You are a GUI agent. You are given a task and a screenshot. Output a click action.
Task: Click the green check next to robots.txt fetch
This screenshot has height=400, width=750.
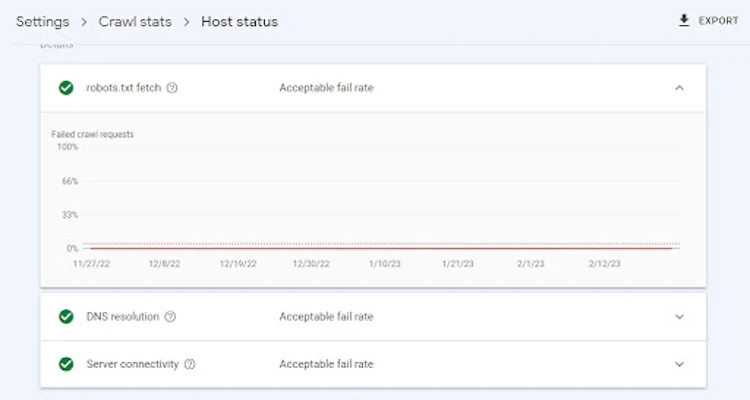66,88
